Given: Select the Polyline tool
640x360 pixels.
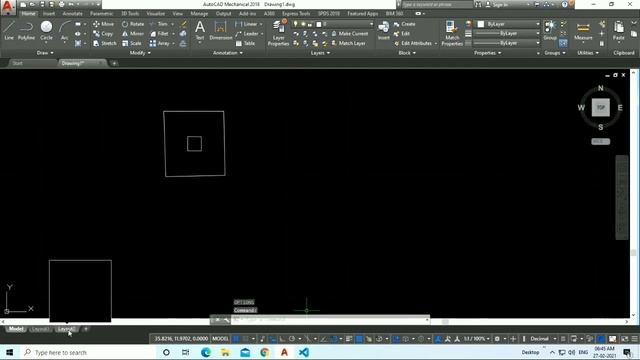Looking at the screenshot, I should point(26,31).
